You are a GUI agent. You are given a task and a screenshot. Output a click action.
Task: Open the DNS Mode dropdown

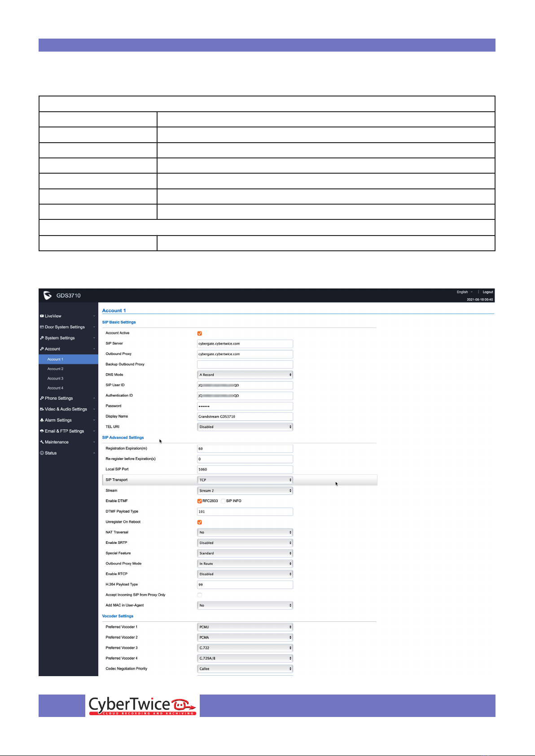[245, 375]
